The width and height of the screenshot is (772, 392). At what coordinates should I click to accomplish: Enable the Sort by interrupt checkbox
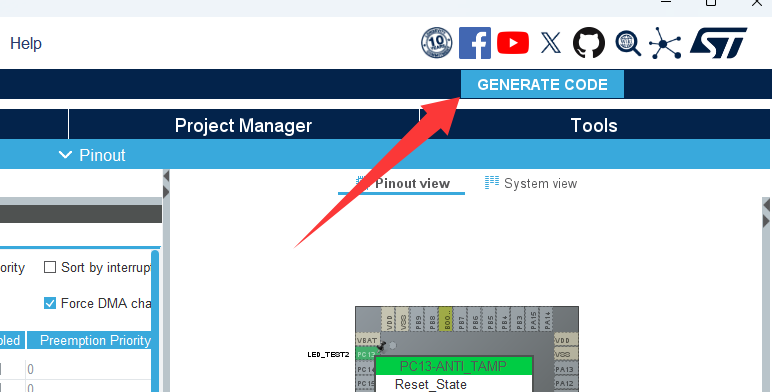pos(50,267)
